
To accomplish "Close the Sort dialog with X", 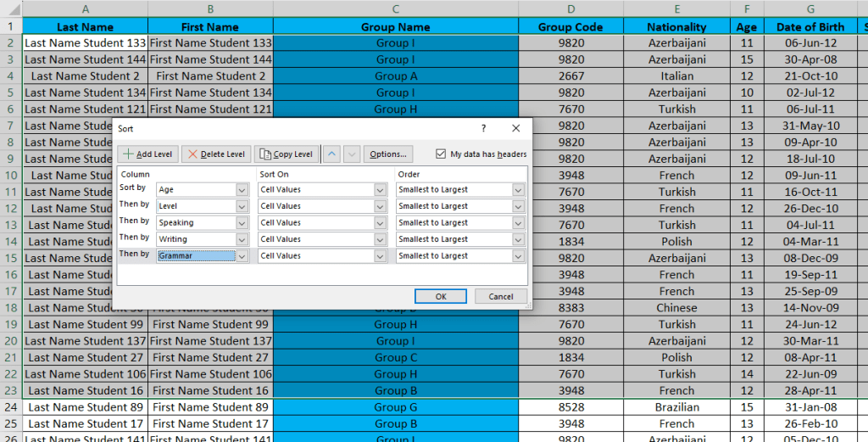I will click(515, 128).
